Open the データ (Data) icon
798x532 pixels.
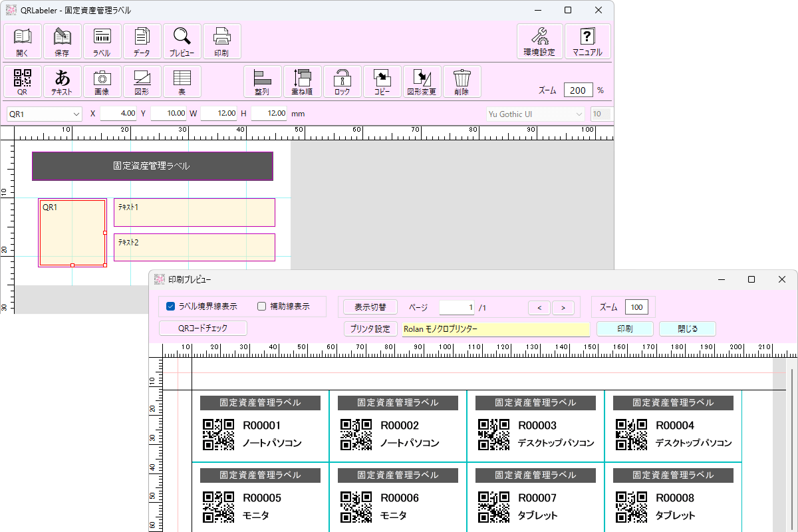coord(142,42)
